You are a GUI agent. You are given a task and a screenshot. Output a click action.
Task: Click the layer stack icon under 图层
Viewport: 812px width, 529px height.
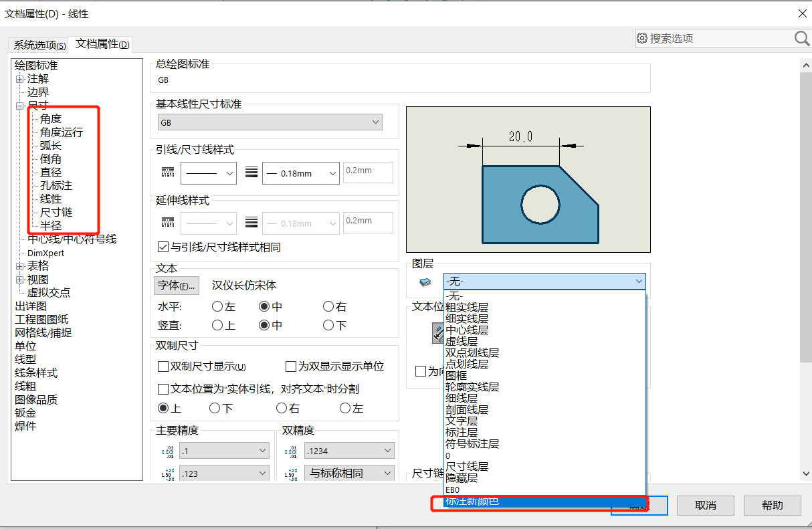(x=425, y=282)
